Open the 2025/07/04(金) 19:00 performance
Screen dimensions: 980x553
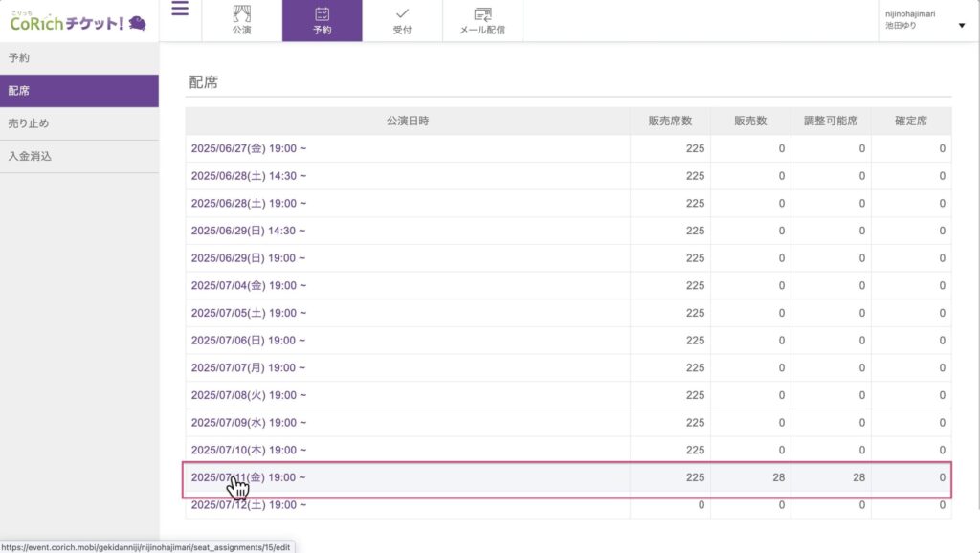click(x=249, y=286)
